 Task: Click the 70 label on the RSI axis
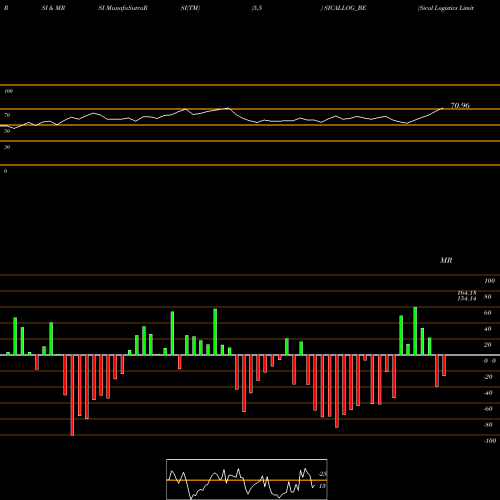pyautogui.click(x=7, y=115)
